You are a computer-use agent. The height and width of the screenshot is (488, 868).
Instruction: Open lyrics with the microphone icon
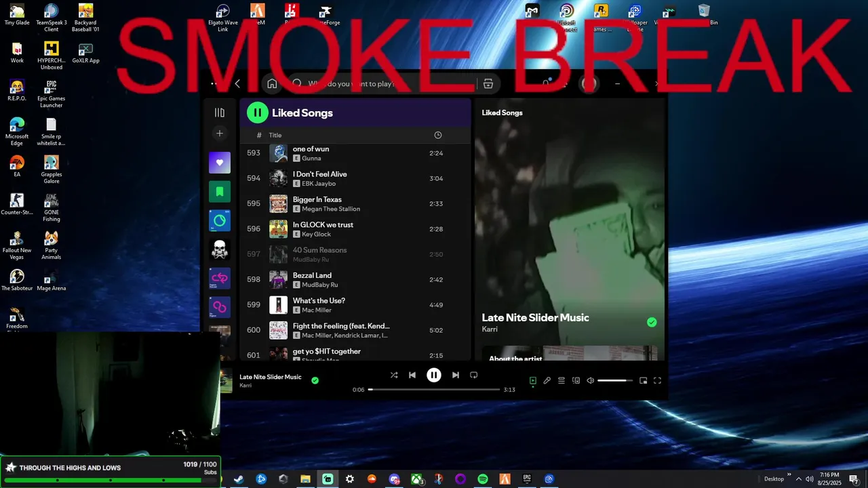pos(547,381)
